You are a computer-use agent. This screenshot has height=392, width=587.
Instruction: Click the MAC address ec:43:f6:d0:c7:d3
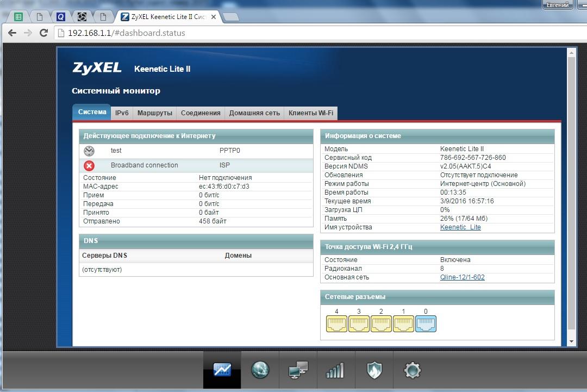tap(224, 186)
